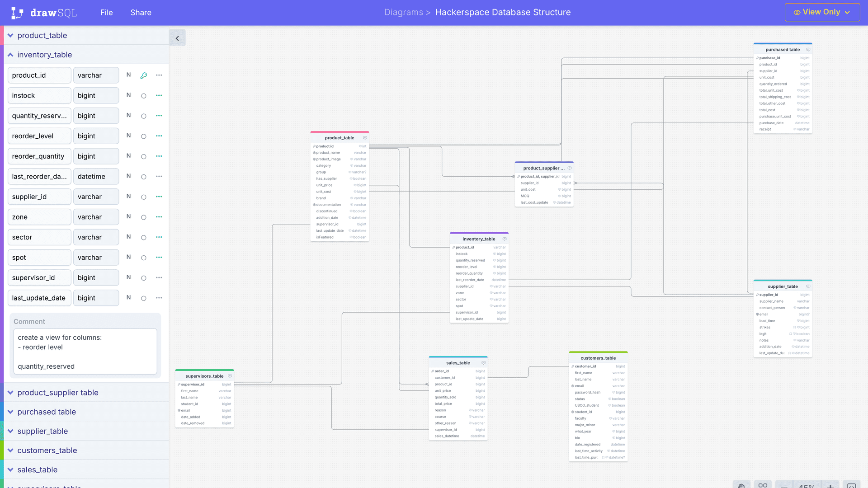
Task: Edit the product_id column name field
Action: click(39, 75)
